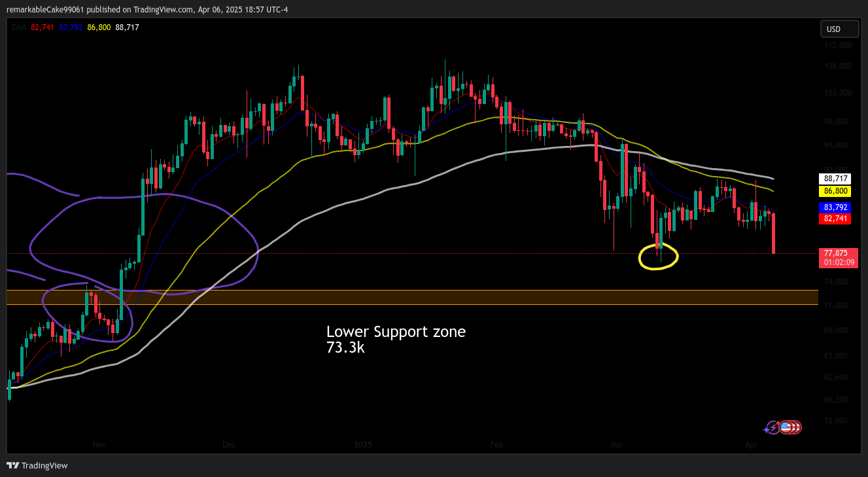Image resolution: width=868 pixels, height=477 pixels.
Task: Click the 74,000 price axis level
Action: coord(837,282)
